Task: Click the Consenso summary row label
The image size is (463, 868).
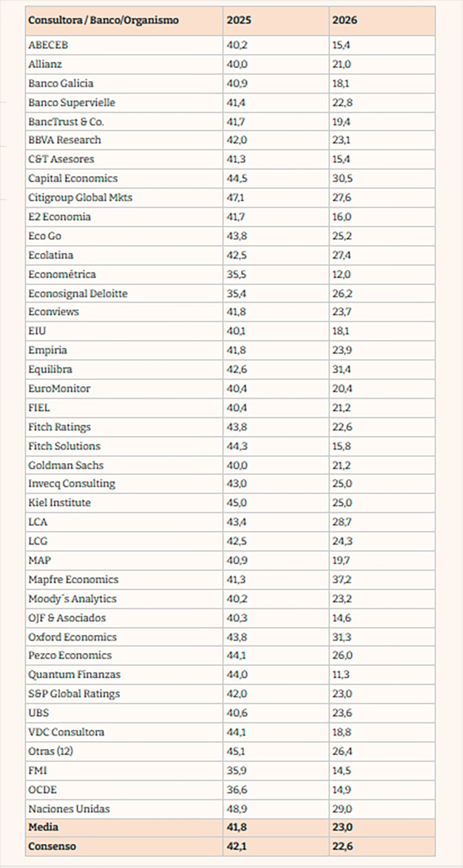Action: pos(52,846)
